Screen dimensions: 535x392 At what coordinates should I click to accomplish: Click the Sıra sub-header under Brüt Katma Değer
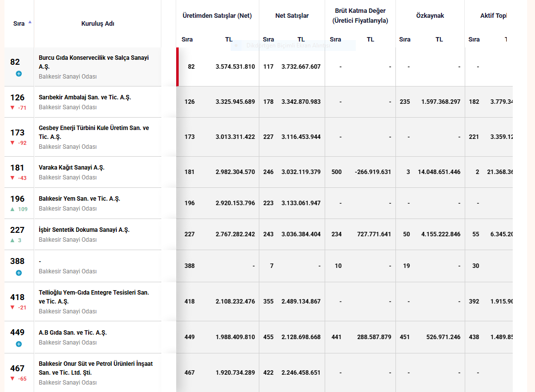coord(336,40)
